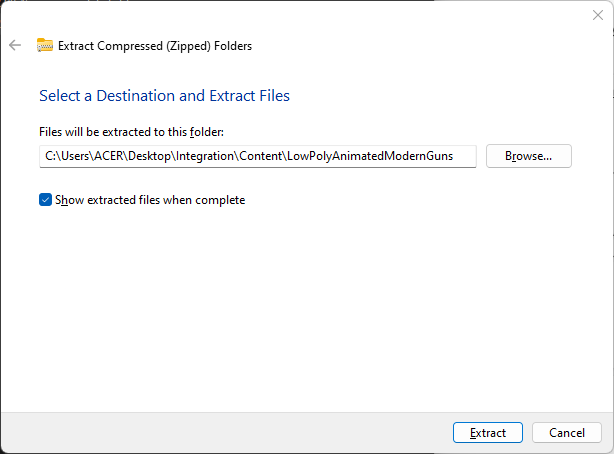Click the 'Extract Compressed (Zipped) Folders' title text
Viewport: 614px width, 454px height.
155,45
